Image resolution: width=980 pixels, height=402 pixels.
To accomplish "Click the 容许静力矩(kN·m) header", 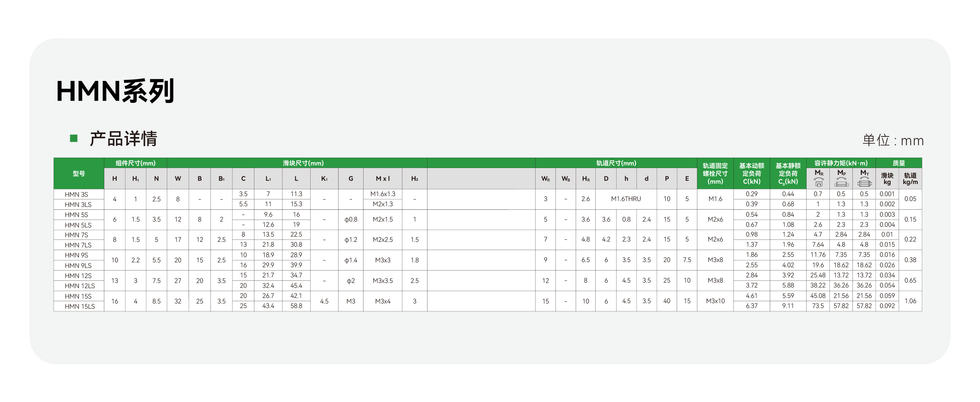I will (841, 163).
